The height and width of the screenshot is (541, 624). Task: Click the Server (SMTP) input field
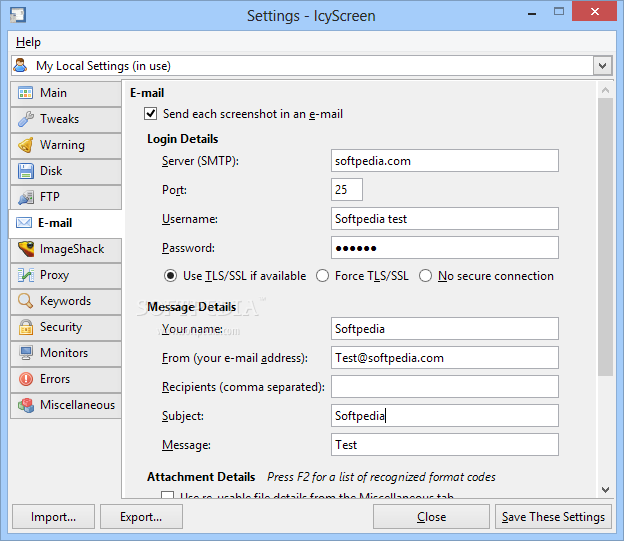coord(445,161)
